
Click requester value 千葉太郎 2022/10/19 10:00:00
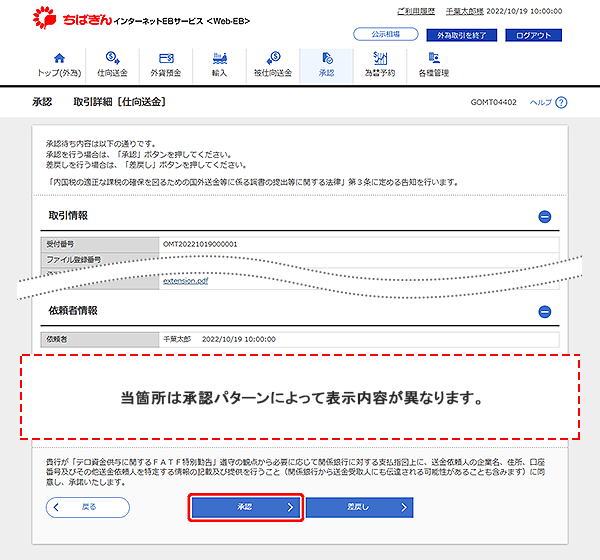[219, 339]
